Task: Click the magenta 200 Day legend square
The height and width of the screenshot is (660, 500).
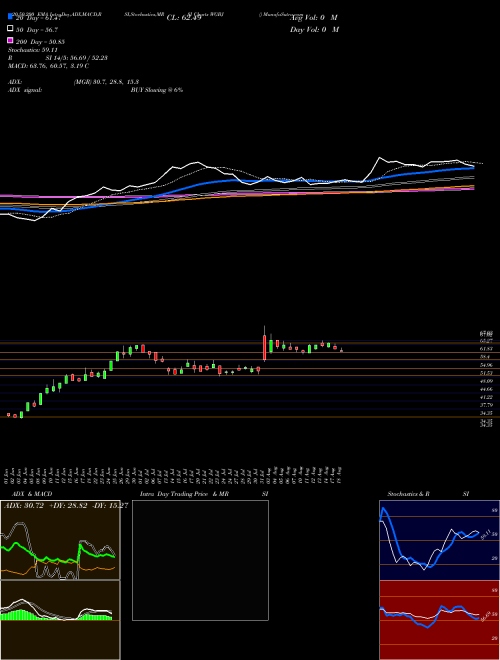Action: [x=11, y=40]
